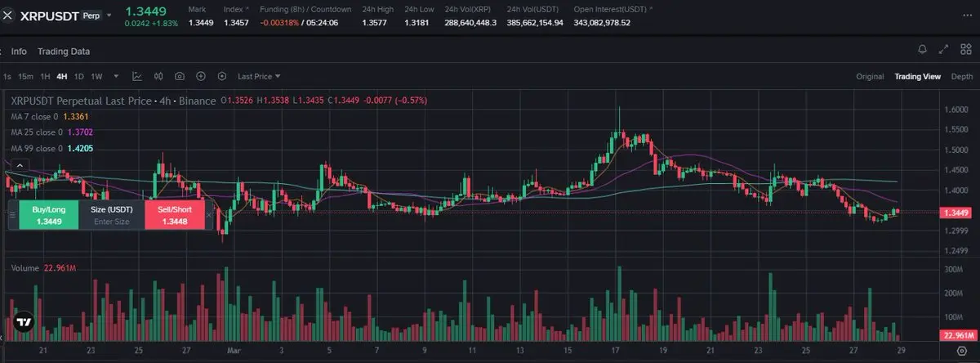Click the Sell/Short 1.3448 button
The height and width of the screenshot is (363, 980).
pos(174,215)
